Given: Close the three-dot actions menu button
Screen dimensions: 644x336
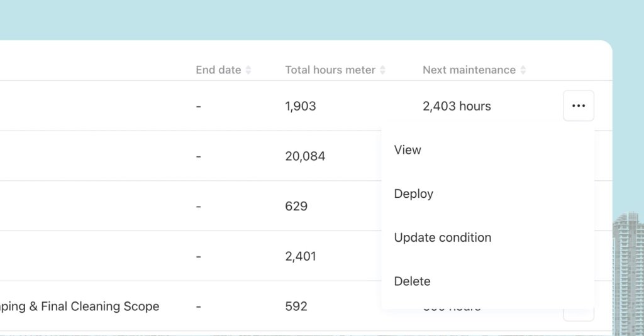Looking at the screenshot, I should tap(578, 106).
